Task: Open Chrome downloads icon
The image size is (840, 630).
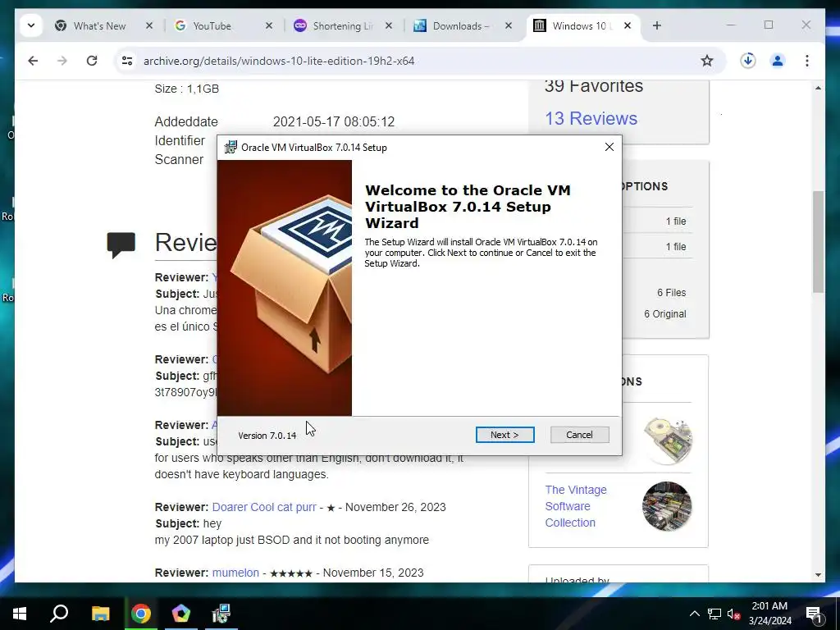Action: (748, 61)
